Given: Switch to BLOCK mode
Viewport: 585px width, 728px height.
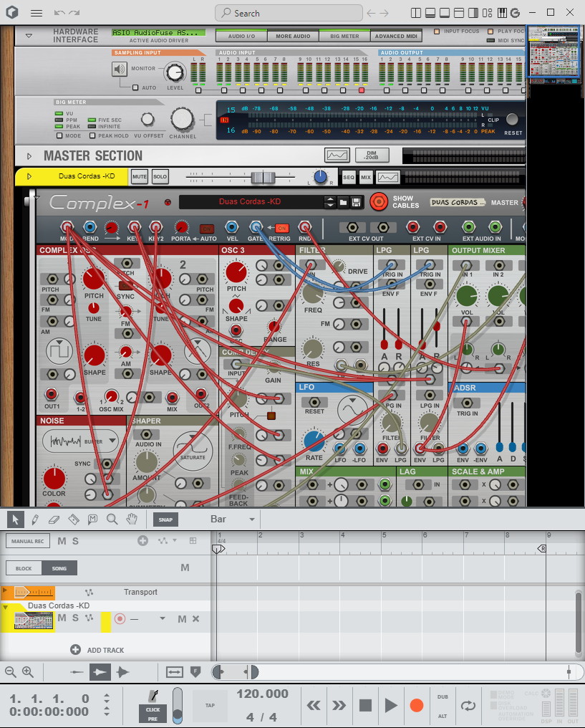Looking at the screenshot, I should [24, 568].
